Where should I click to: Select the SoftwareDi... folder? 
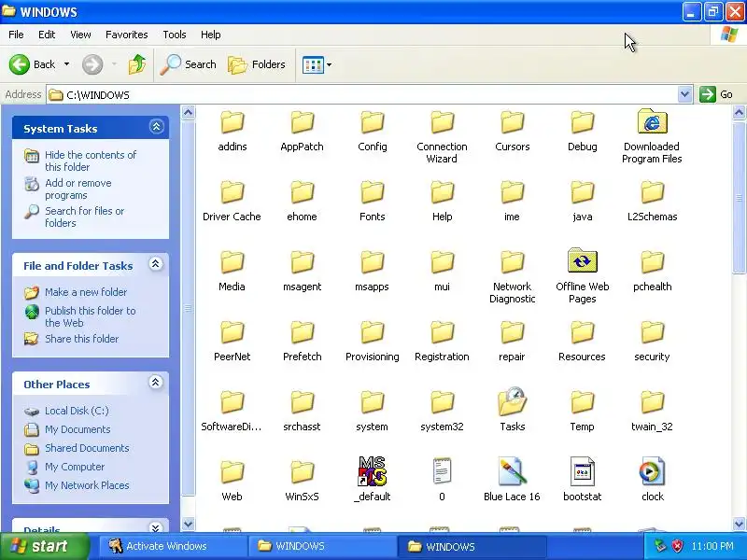point(232,411)
